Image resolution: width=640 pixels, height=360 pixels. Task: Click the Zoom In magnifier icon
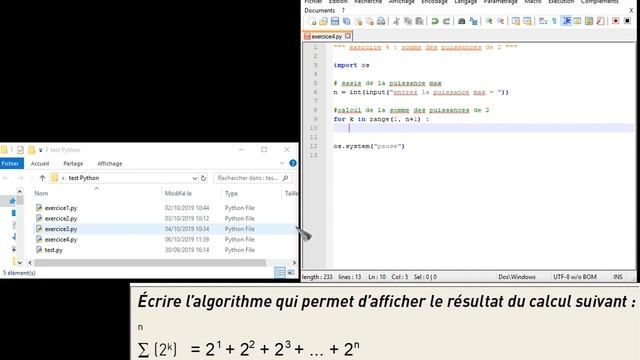[x=489, y=21]
